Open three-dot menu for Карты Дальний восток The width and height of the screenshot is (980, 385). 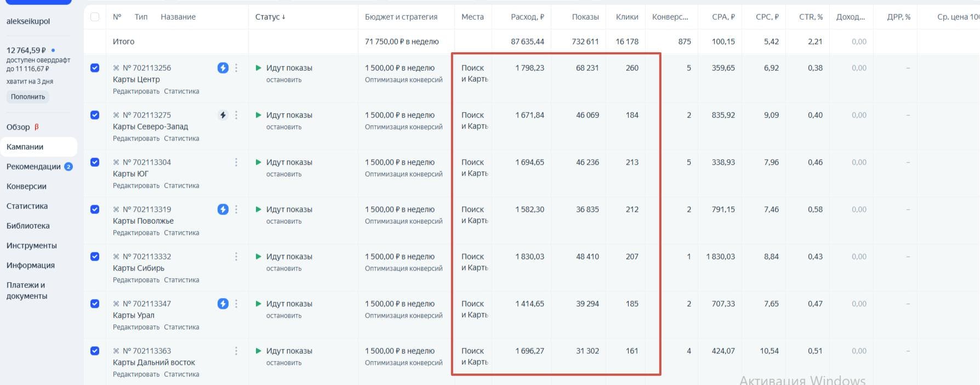pyautogui.click(x=236, y=351)
